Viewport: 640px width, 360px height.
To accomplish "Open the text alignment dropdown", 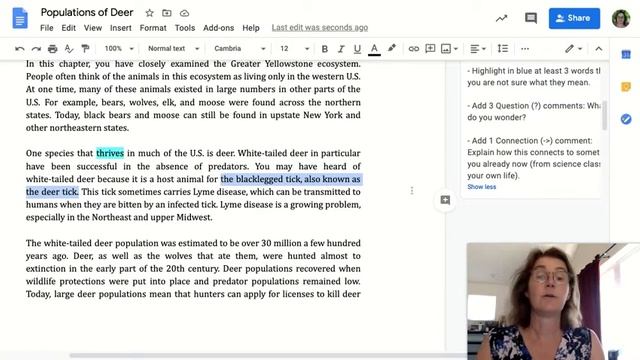I will click(x=478, y=49).
